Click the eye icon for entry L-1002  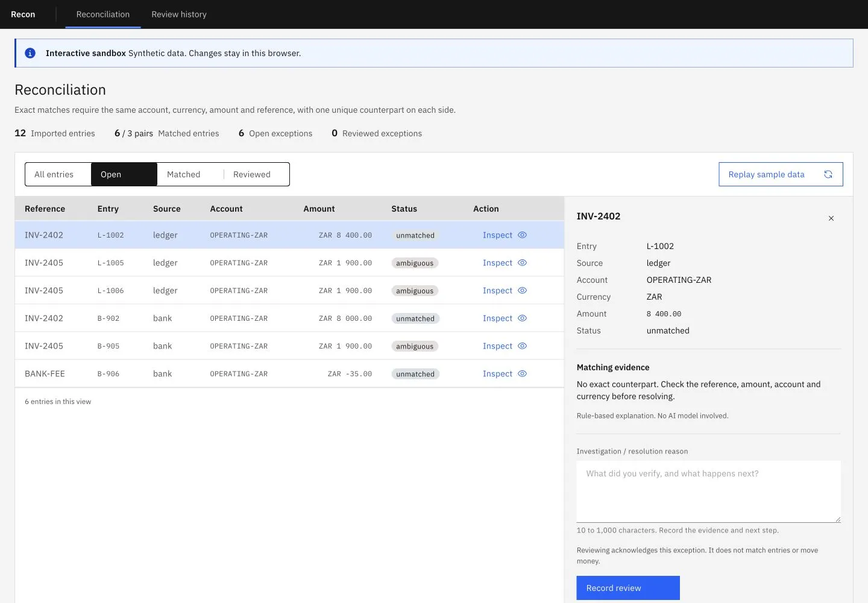coord(523,235)
